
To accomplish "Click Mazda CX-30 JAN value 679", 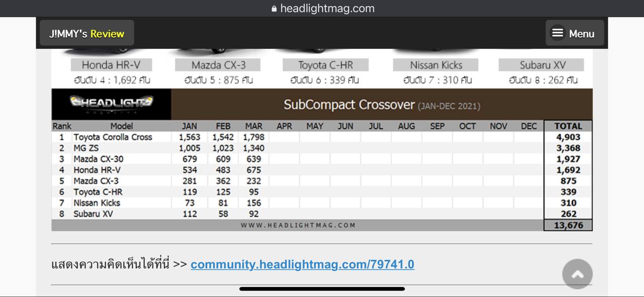I will click(x=190, y=159).
